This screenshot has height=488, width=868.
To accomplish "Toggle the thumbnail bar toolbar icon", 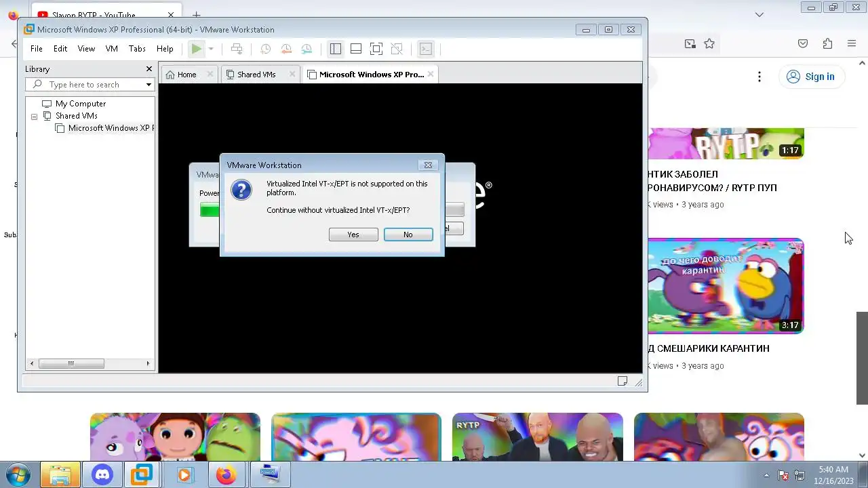I will click(x=355, y=49).
